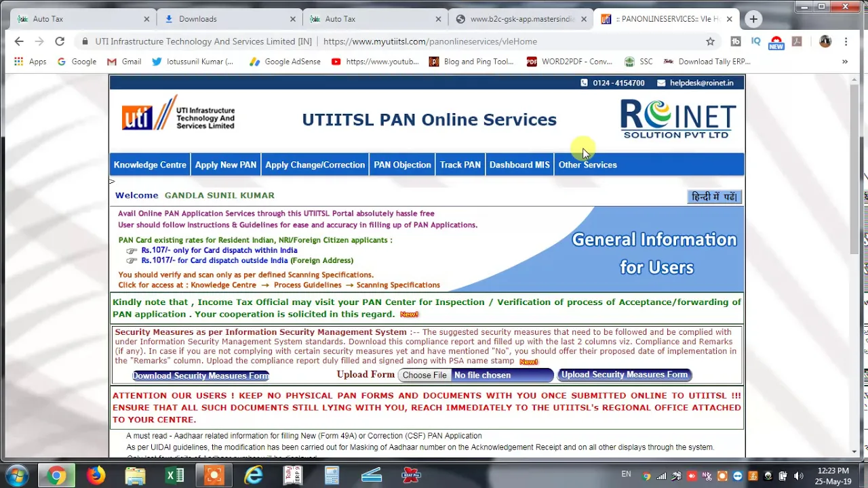This screenshot has width=868, height=488.
Task: Open the Dashboard MIS menu
Action: pyautogui.click(x=519, y=165)
